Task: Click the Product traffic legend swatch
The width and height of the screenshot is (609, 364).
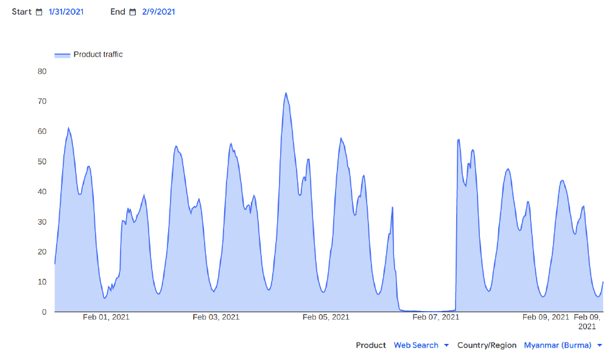Action: (62, 54)
